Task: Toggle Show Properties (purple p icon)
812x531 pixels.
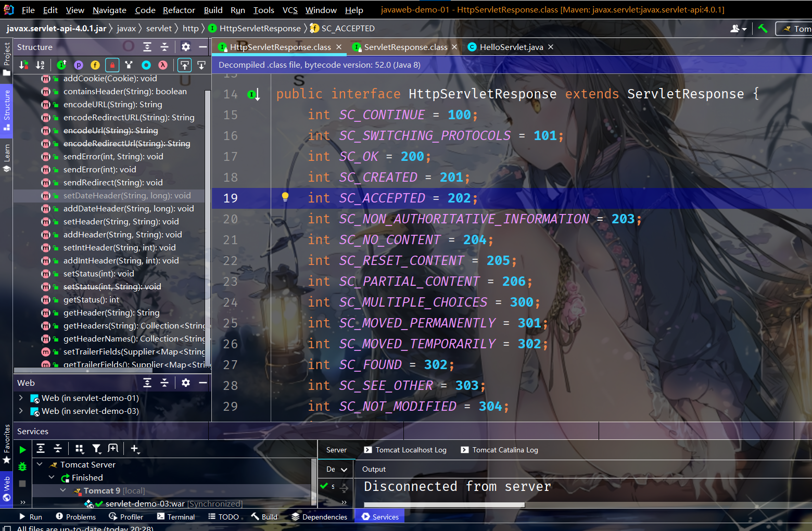Action: coord(79,65)
